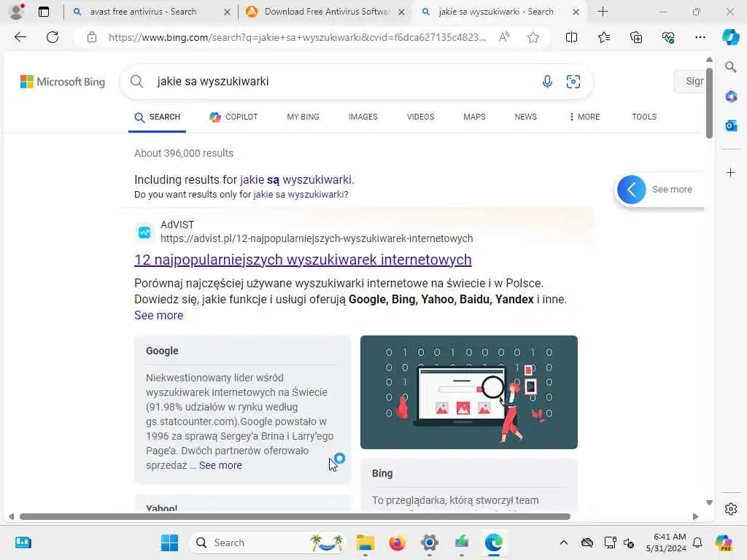Open Edge Settings and more menu
The height and width of the screenshot is (560, 747).
[x=700, y=37]
